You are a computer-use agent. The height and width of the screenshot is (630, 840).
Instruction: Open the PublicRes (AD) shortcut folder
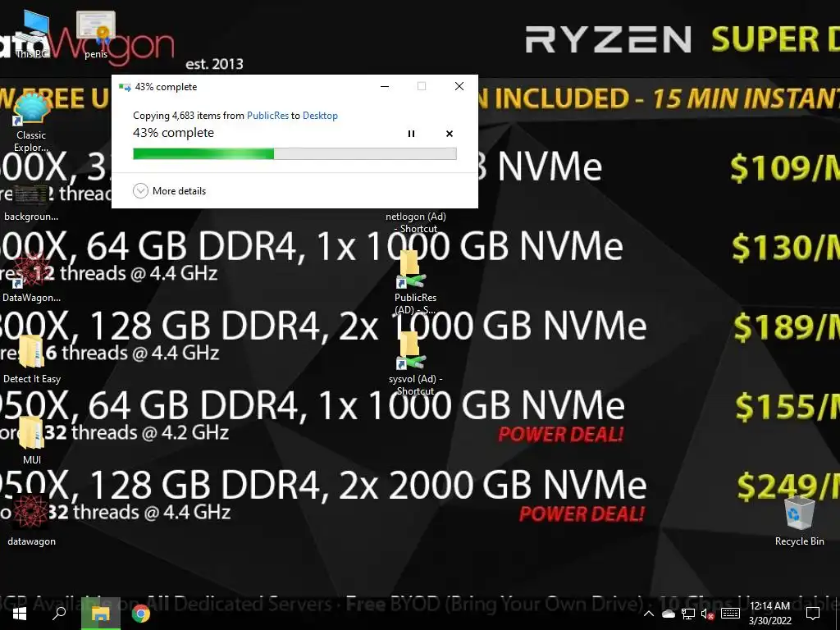[x=415, y=283]
